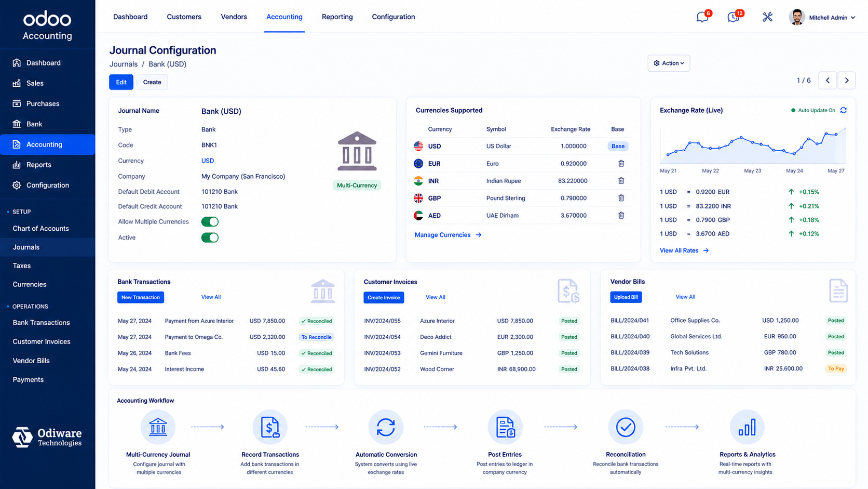868x489 pixels.
Task: Open the Mitchell Admin user menu
Action: coord(822,17)
